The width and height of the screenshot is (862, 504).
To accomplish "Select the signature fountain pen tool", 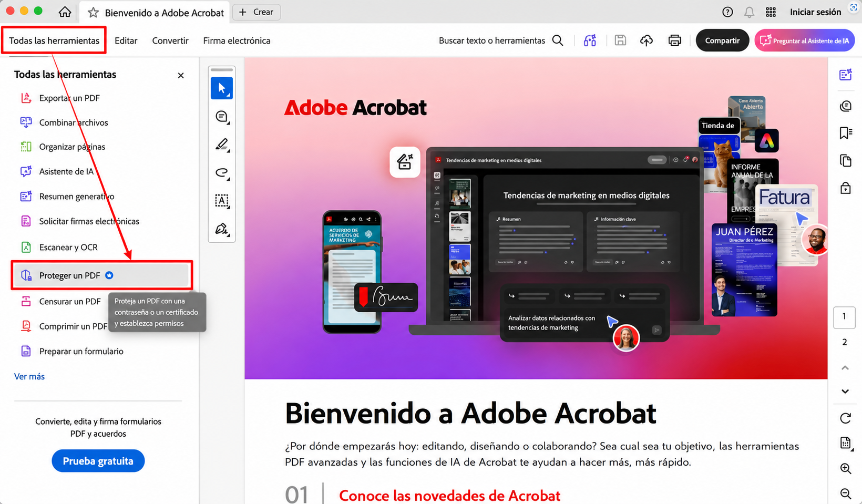I will [x=222, y=229].
